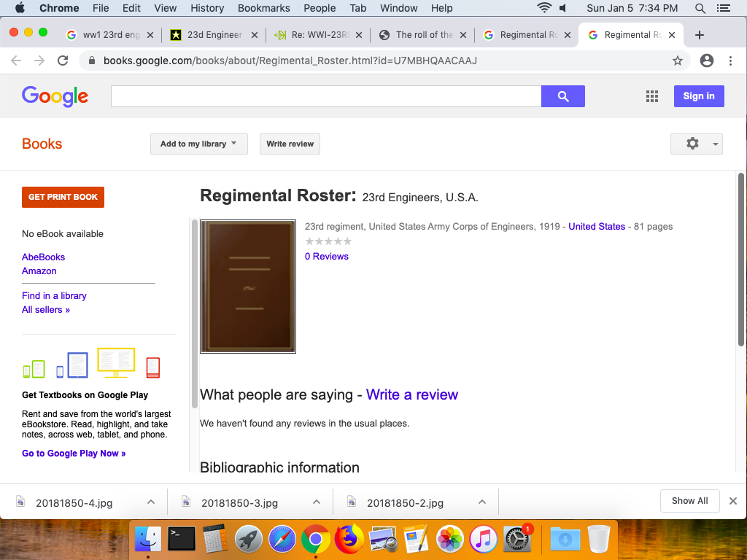This screenshot has height=560, width=747.
Task: Expand options for 20181850-2.jpg download
Action: (482, 502)
